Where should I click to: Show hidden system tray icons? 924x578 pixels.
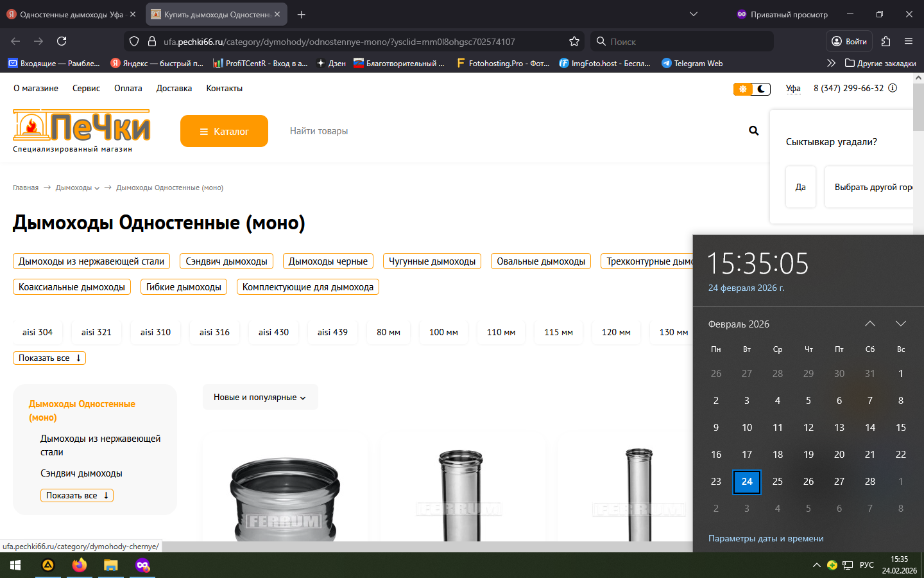point(816,565)
